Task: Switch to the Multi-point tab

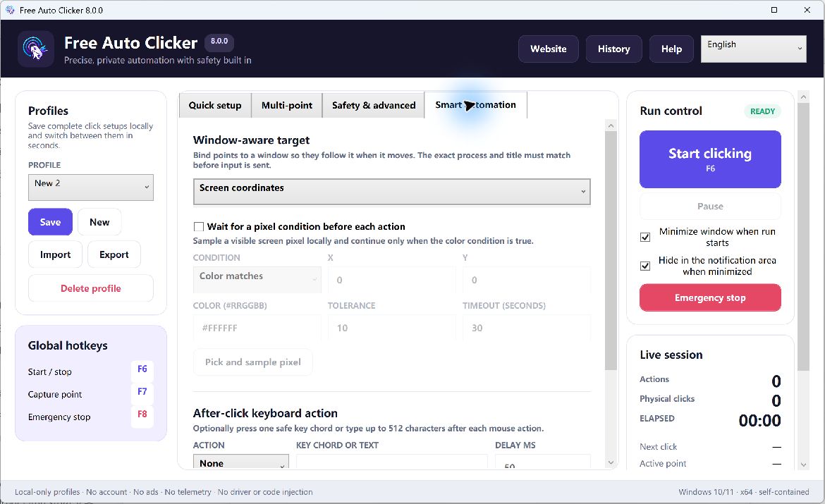Action: pyautogui.click(x=287, y=105)
